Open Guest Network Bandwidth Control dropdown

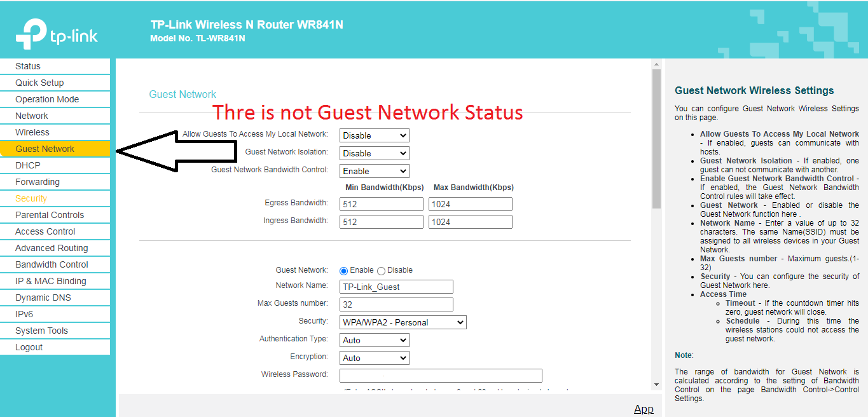(374, 171)
